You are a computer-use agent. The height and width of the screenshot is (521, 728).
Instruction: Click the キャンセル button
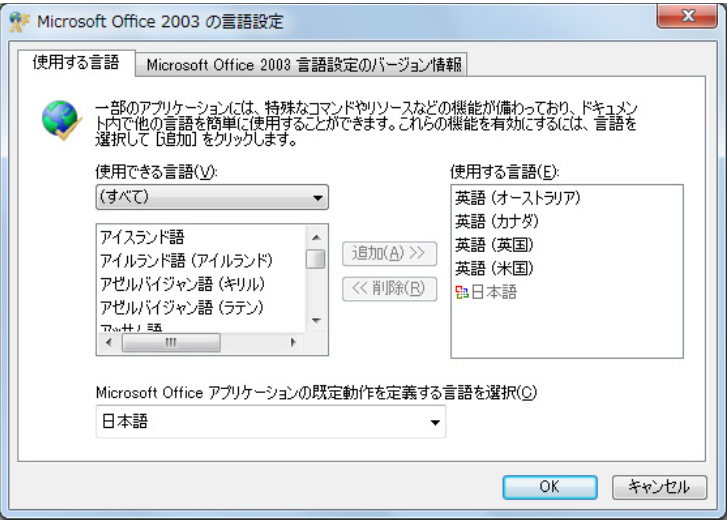(651, 487)
